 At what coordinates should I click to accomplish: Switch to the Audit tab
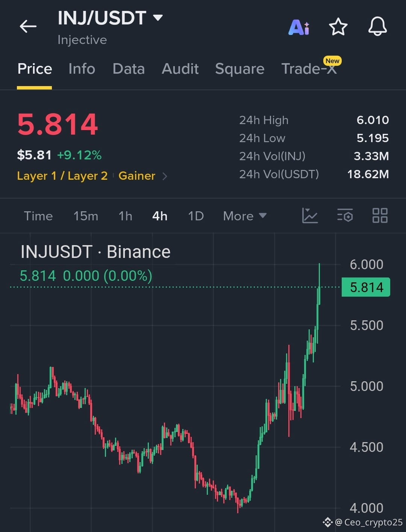180,69
